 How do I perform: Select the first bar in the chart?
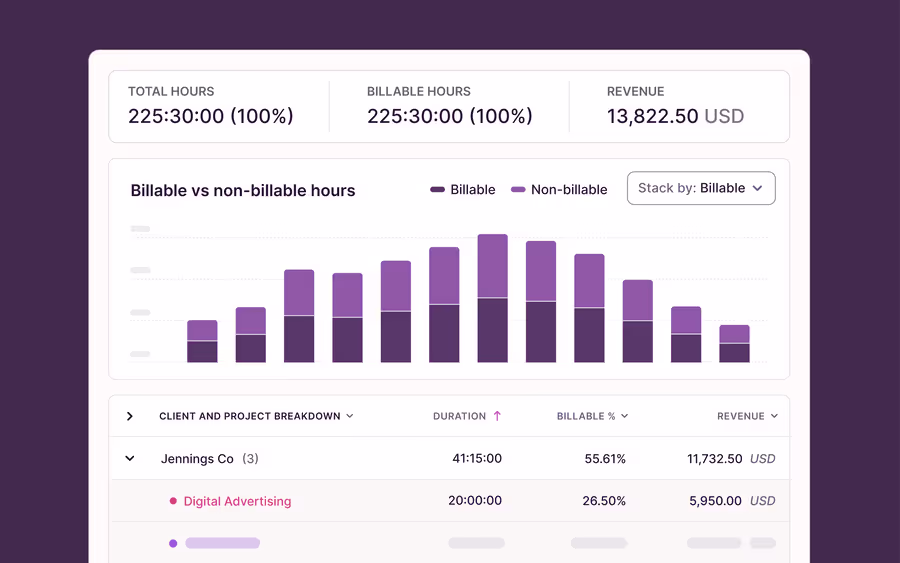202,341
